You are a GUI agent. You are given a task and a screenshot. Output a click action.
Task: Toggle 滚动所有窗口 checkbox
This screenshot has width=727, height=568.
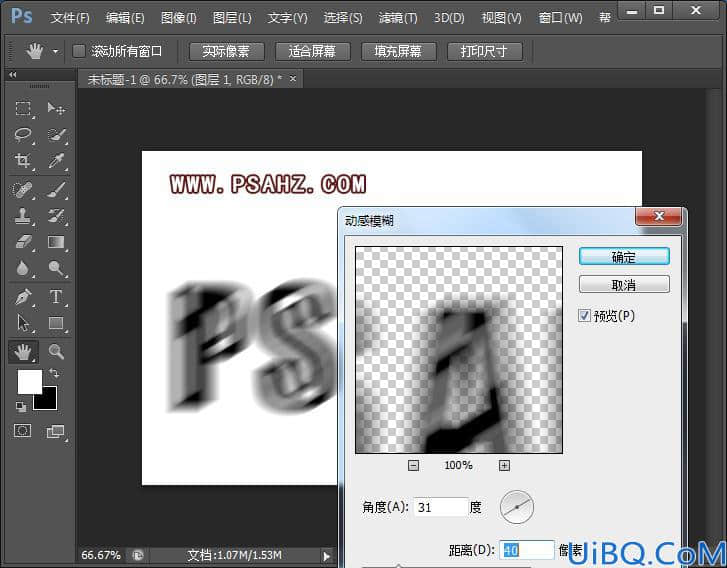click(79, 51)
